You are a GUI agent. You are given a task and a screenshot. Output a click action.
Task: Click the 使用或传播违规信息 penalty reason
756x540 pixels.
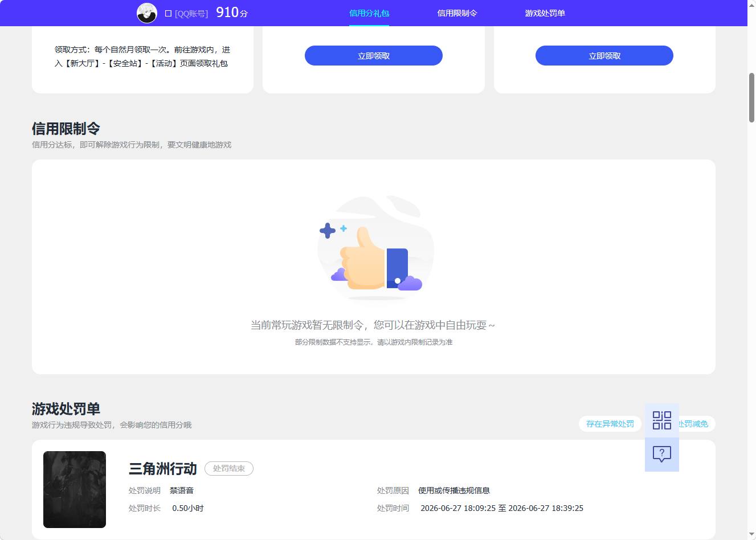(x=454, y=490)
